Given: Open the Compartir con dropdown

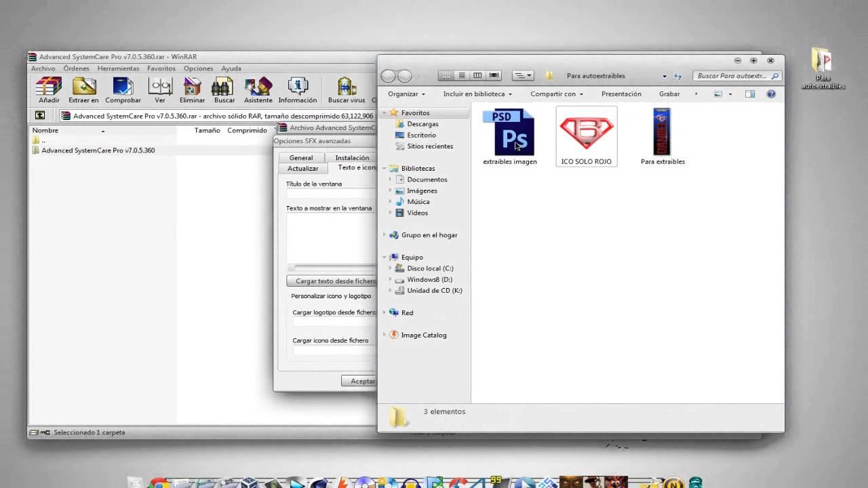Looking at the screenshot, I should (x=557, y=94).
